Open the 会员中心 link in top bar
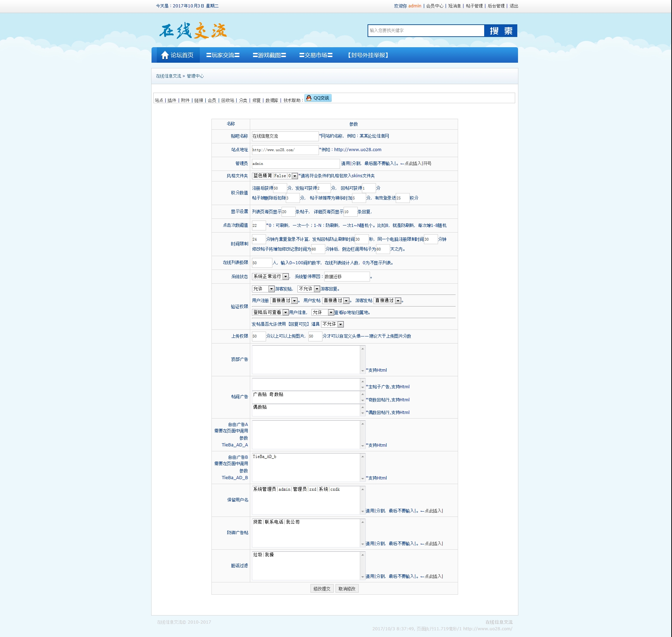Image resolution: width=672 pixels, height=637 pixels. 435,6
